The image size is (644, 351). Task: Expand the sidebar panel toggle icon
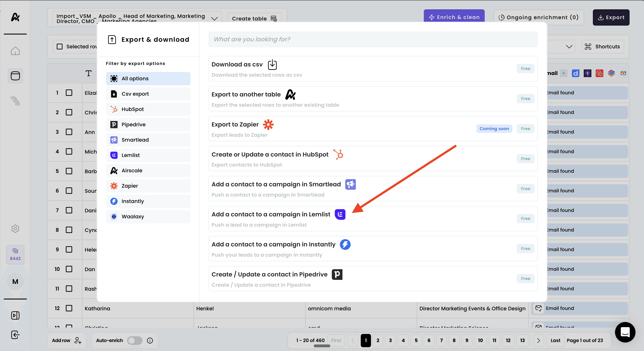point(15,315)
